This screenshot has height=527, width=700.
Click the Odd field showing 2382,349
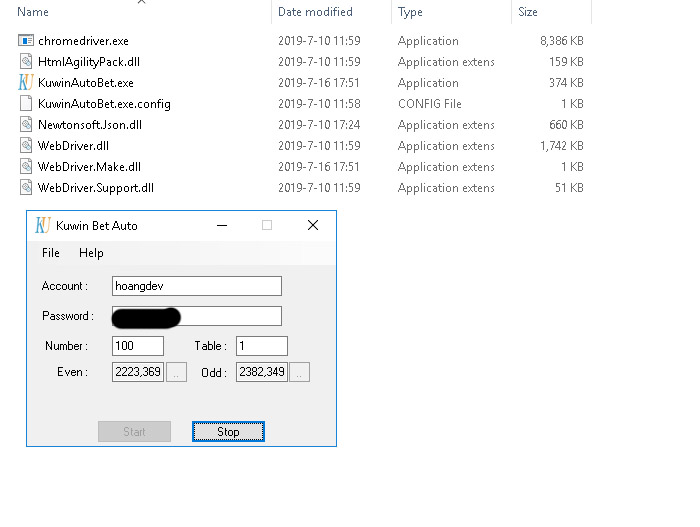click(x=262, y=372)
